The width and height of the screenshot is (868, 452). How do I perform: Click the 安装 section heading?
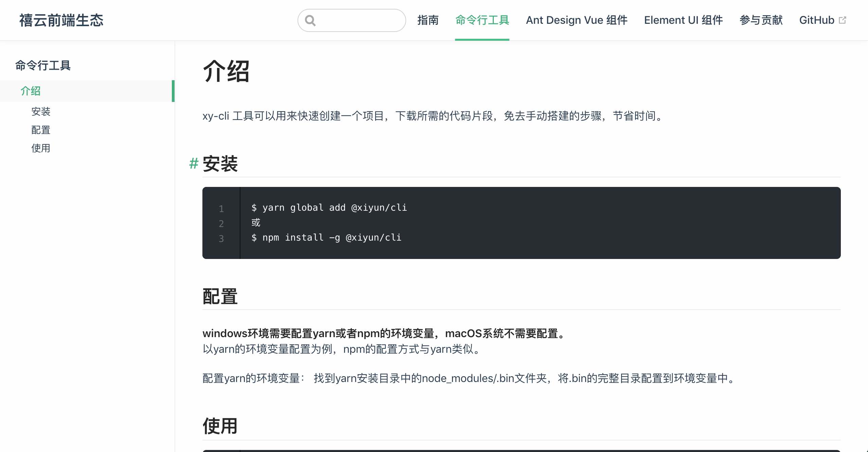coord(220,164)
